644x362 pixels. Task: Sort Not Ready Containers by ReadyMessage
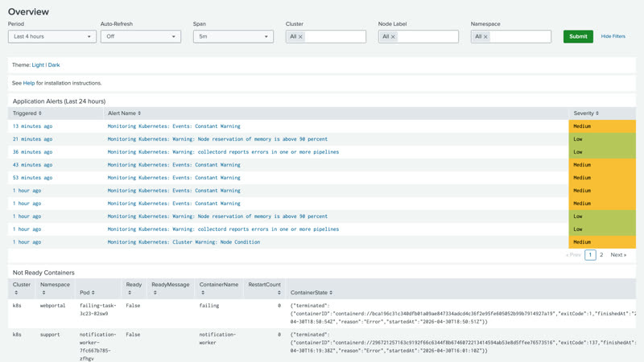pos(171,289)
